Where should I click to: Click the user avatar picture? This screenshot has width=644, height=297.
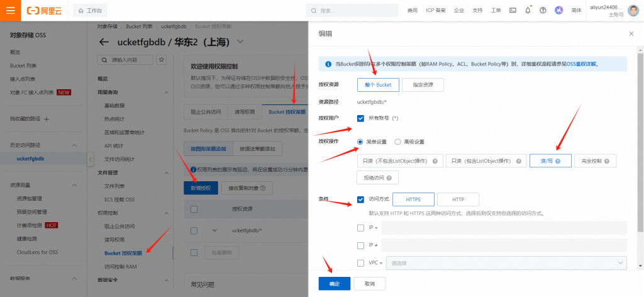tap(633, 10)
